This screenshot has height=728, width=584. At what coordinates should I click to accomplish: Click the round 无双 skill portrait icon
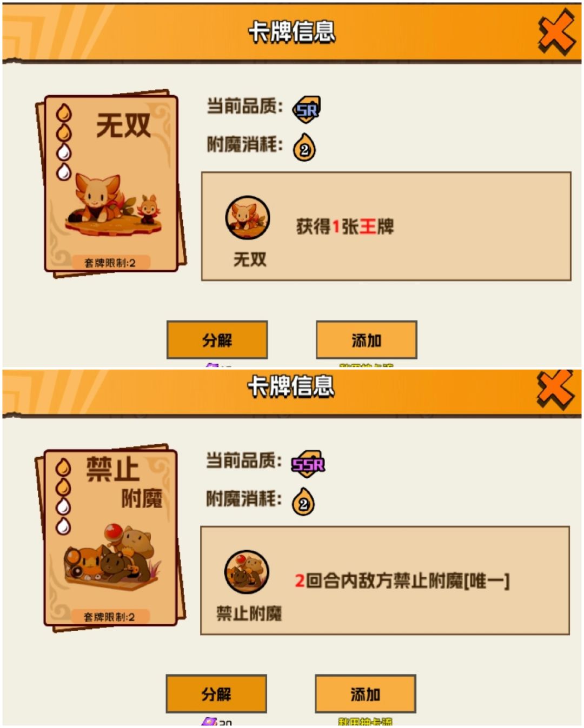[248, 217]
